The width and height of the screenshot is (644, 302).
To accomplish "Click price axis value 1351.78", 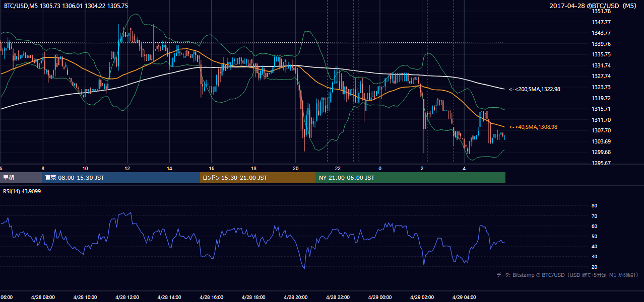I will (x=601, y=11).
